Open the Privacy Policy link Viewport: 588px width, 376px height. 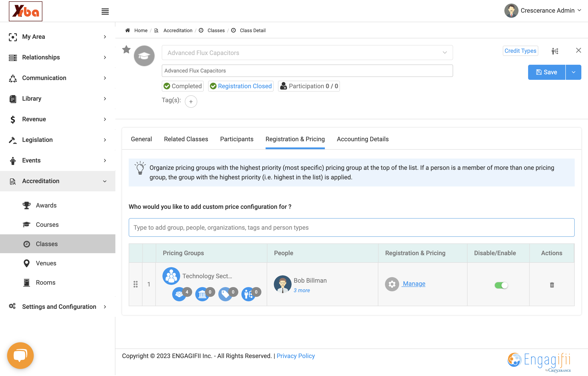(296, 356)
